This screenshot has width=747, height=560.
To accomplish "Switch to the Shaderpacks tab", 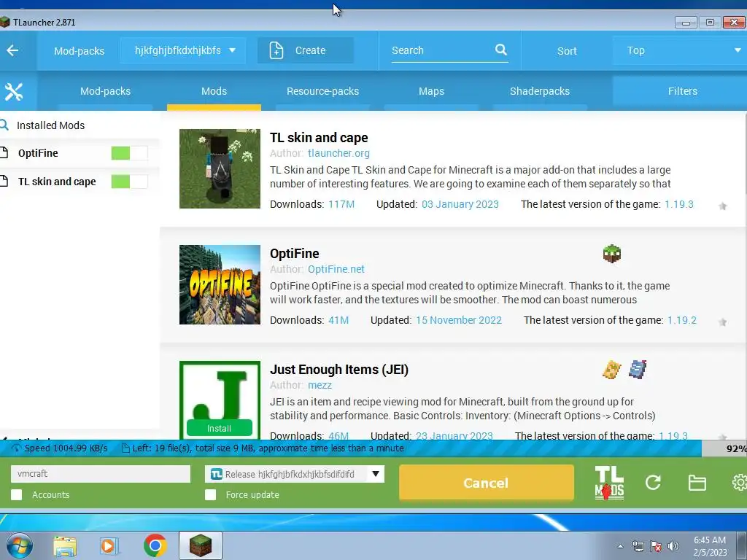I will tap(540, 91).
